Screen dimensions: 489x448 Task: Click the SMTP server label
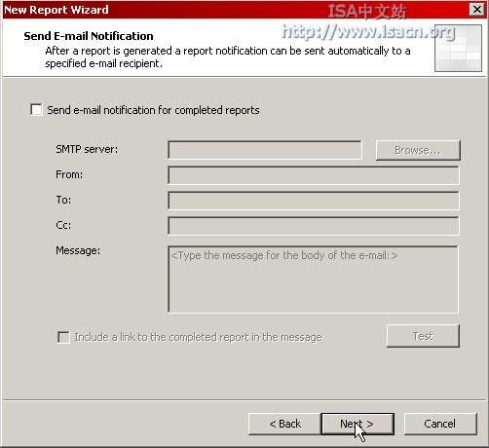click(x=87, y=149)
